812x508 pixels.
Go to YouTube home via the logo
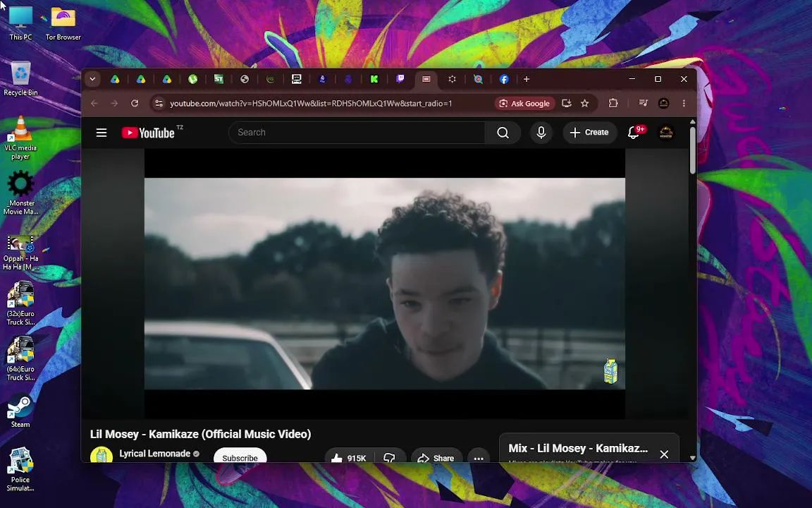148,133
